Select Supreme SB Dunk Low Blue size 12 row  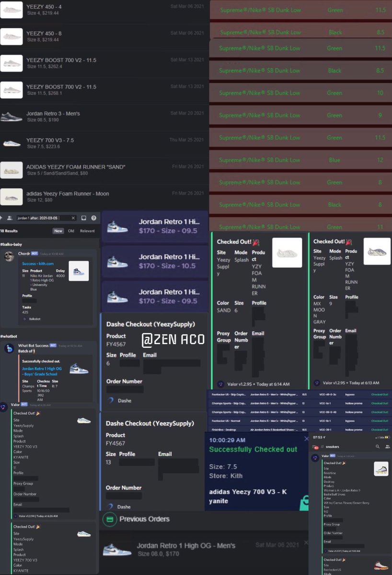click(x=301, y=160)
